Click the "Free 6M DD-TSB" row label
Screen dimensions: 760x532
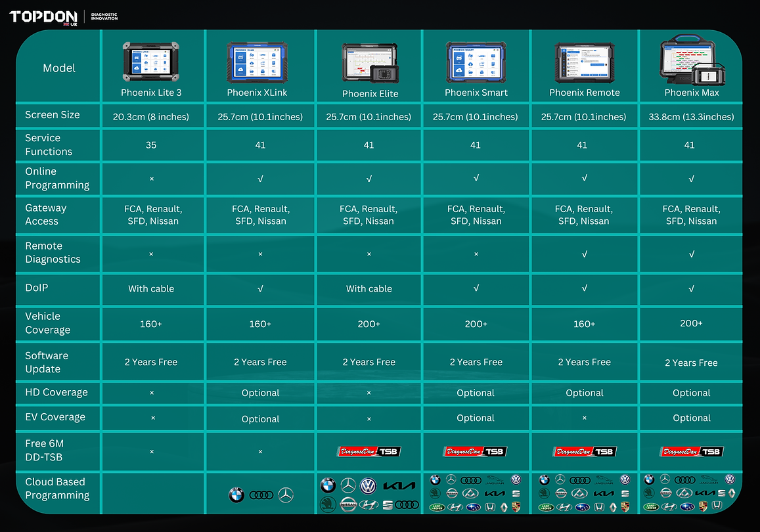coord(44,451)
